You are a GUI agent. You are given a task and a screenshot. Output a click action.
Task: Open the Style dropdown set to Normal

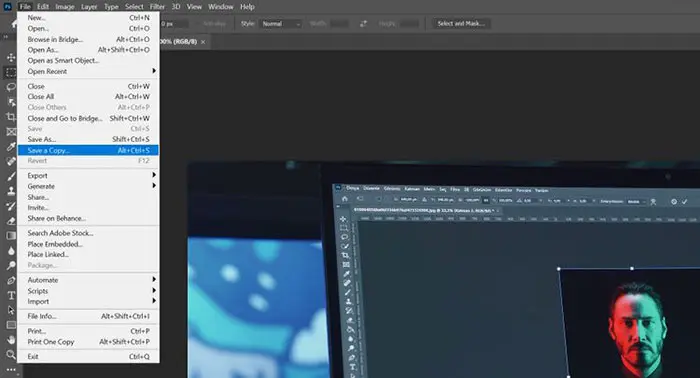pyautogui.click(x=280, y=24)
